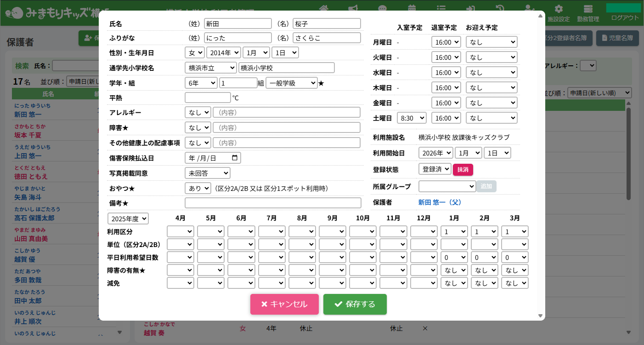
Task: Click the pink キャンセル button
Action: click(x=284, y=304)
